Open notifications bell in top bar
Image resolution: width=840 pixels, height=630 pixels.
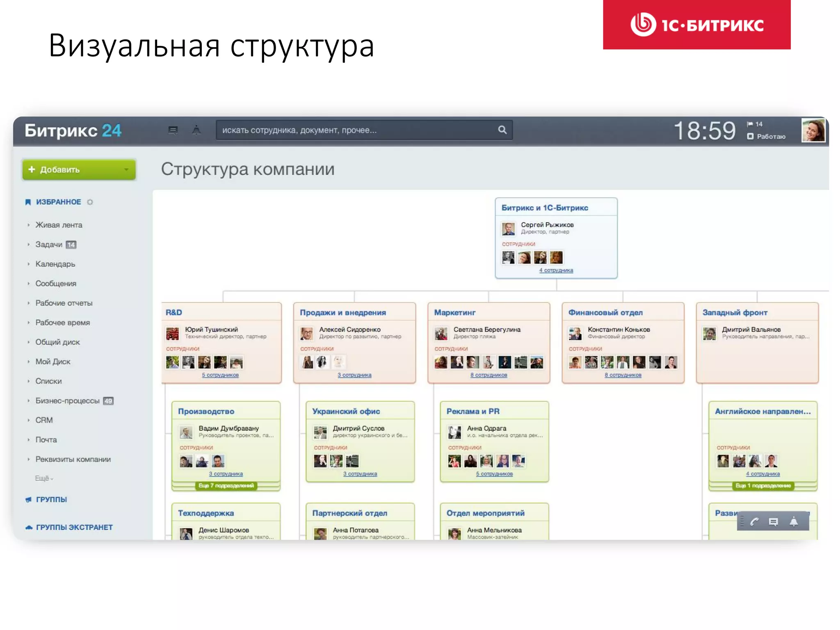coord(196,130)
